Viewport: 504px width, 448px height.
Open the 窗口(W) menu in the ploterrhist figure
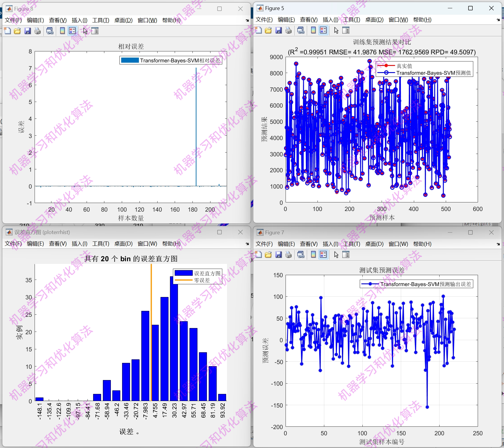pyautogui.click(x=147, y=244)
